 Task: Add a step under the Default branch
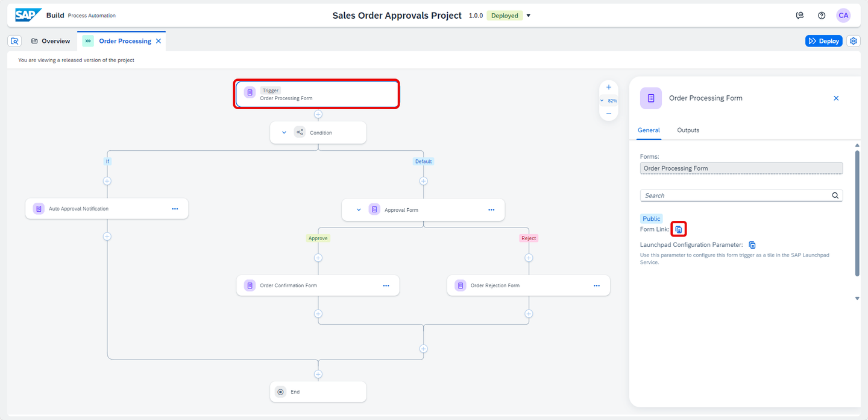coord(424,181)
